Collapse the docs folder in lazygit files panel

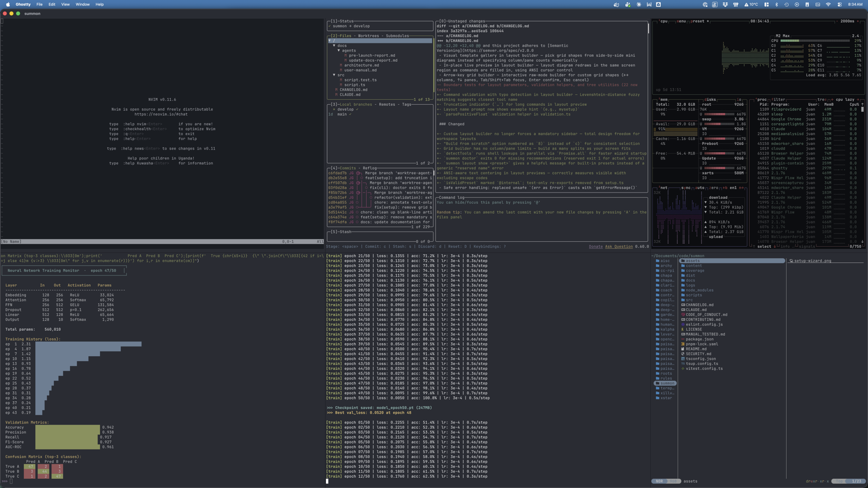coord(342,46)
